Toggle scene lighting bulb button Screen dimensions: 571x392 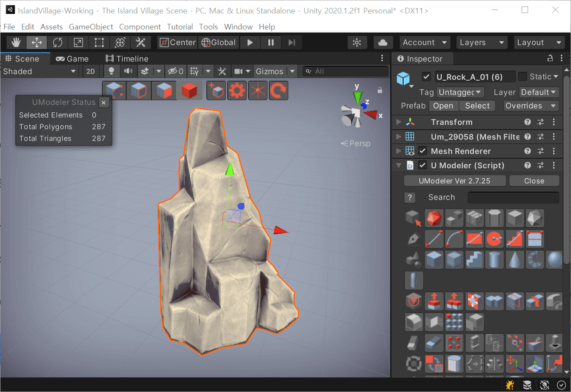tap(111, 71)
